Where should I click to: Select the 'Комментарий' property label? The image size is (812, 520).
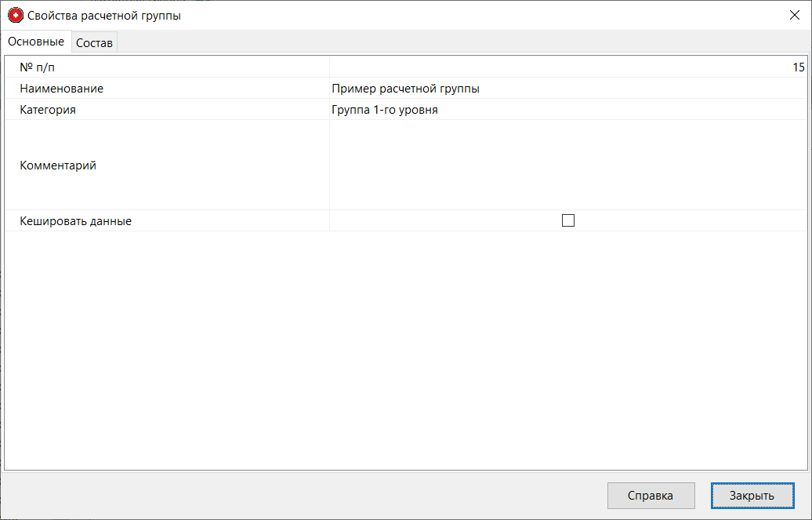(x=58, y=165)
